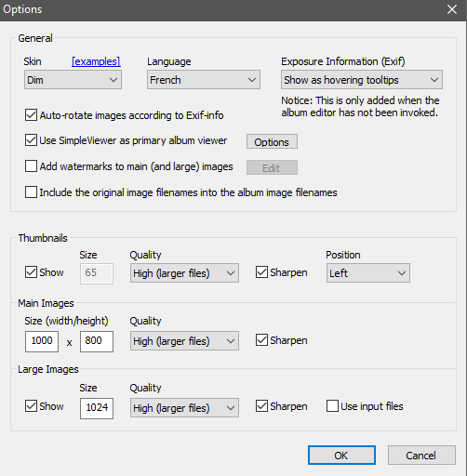The height and width of the screenshot is (476, 467).
Task: Toggle the Large Images Show checkbox
Action: click(31, 406)
